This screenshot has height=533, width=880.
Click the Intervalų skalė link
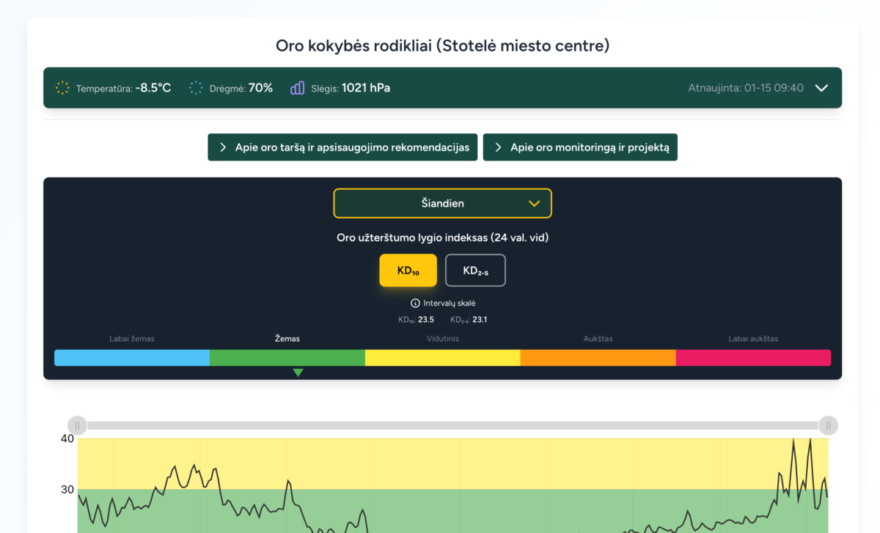click(x=450, y=303)
